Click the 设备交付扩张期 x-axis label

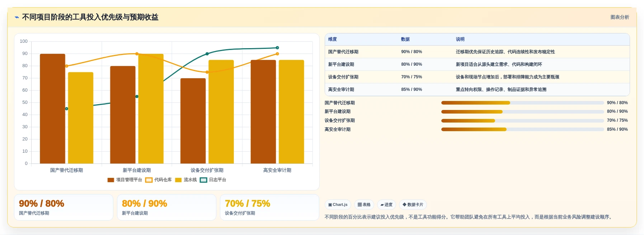[x=207, y=170]
